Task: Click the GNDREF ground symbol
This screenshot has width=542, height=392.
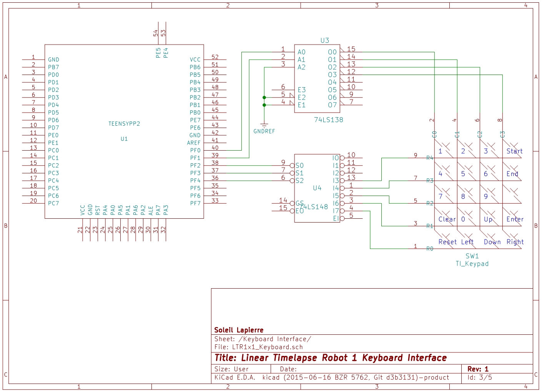Action: tap(264, 126)
